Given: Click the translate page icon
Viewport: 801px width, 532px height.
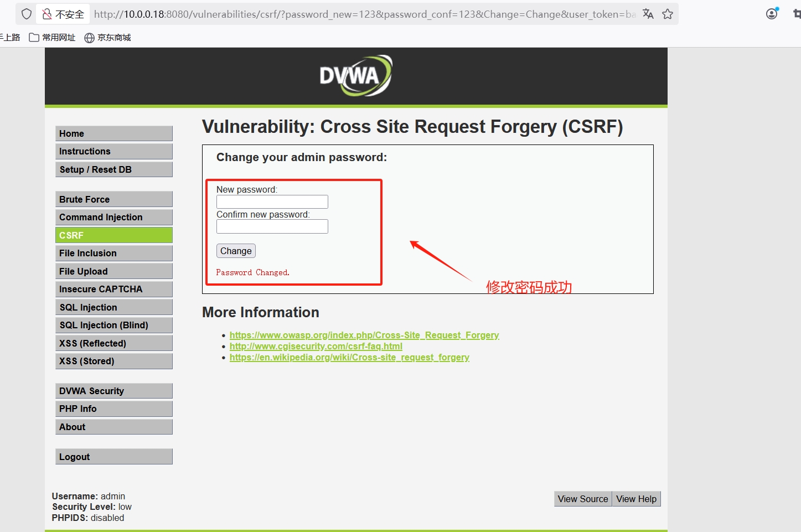Looking at the screenshot, I should pos(648,14).
